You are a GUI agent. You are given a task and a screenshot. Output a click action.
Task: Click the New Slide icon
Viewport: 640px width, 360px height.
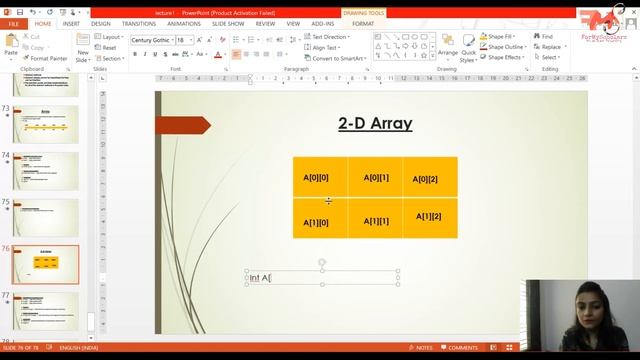(x=83, y=40)
